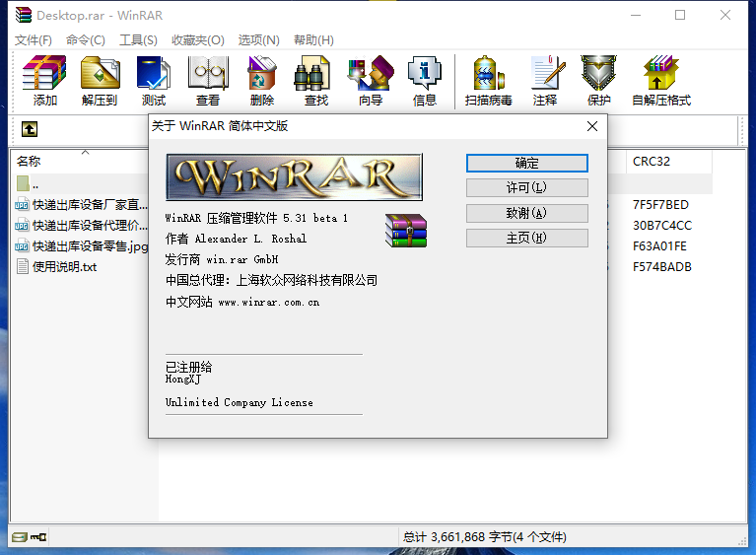Click the www.winrar.com.cn website text

[x=268, y=303]
